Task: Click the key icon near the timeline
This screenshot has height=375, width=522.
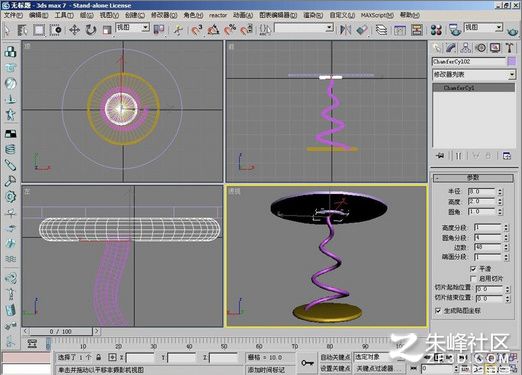Action: (x=307, y=363)
